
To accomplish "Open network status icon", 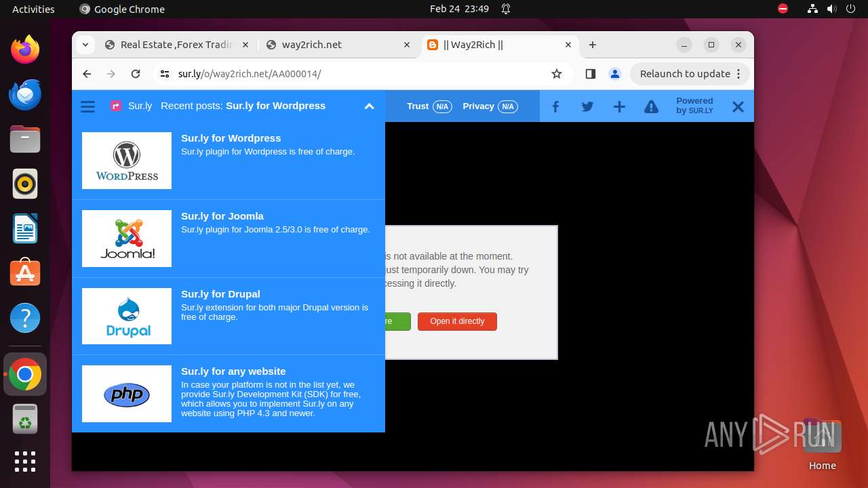I will (812, 9).
